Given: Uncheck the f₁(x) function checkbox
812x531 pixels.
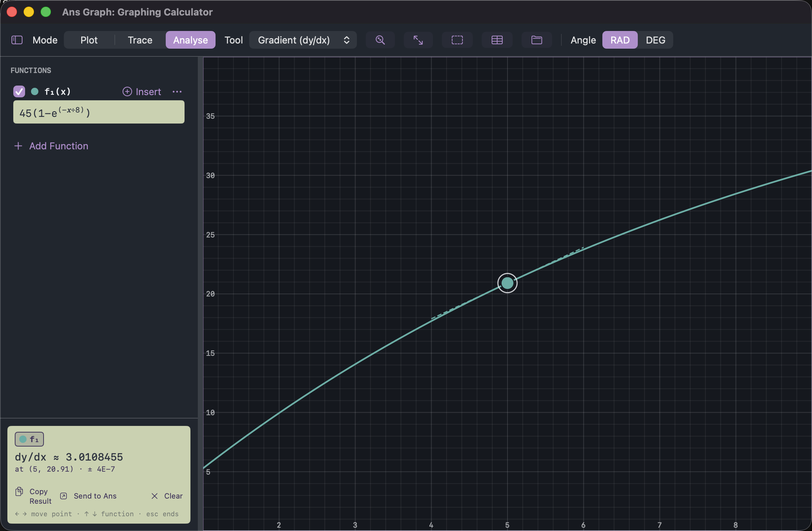Looking at the screenshot, I should point(19,91).
